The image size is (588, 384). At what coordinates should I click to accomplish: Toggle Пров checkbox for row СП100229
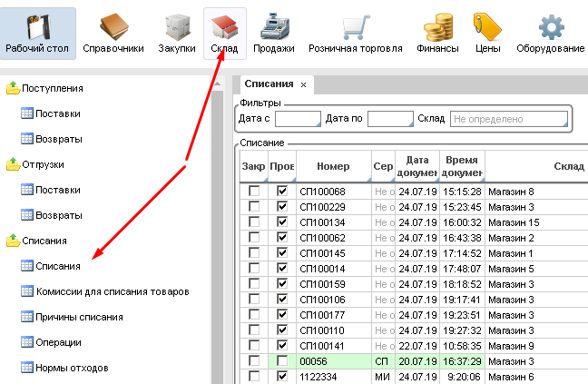[x=281, y=206]
